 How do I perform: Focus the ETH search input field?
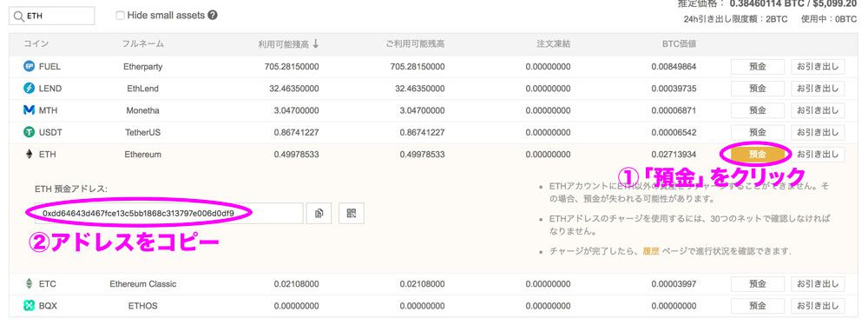(x=51, y=17)
